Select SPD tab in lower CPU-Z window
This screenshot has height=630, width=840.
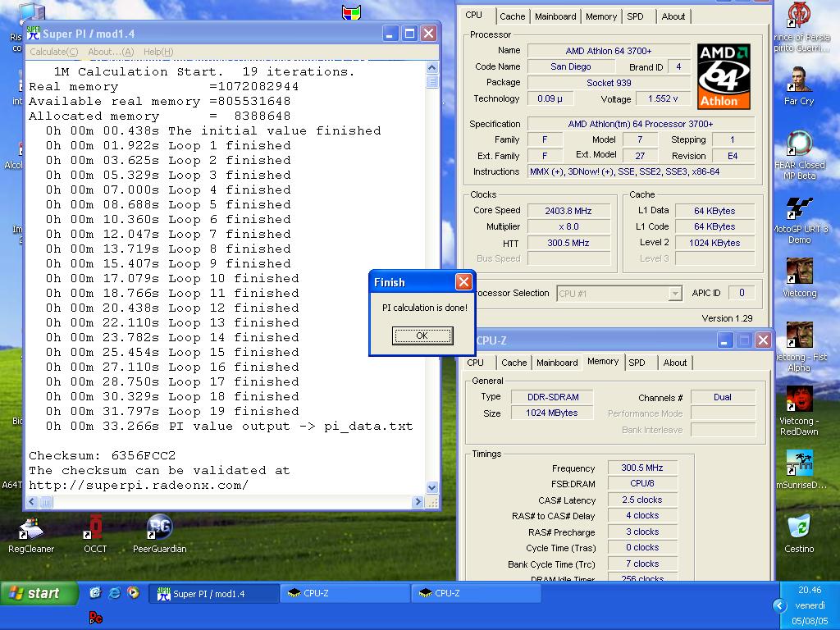[637, 363]
